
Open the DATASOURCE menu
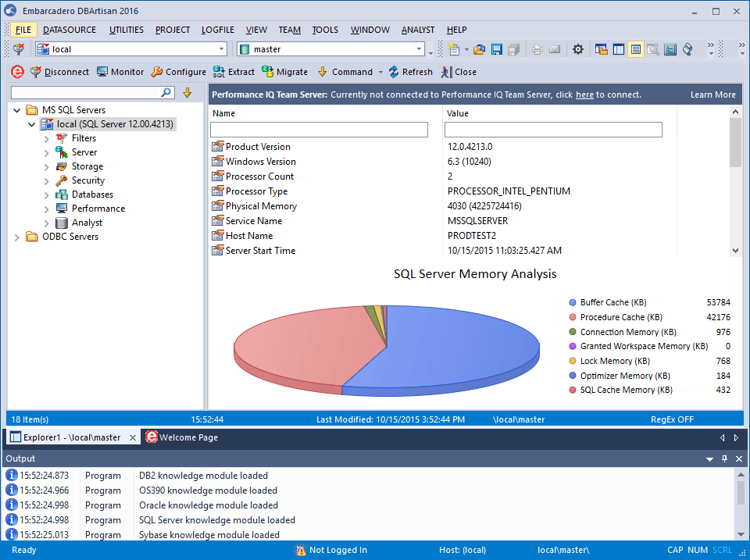coord(70,30)
